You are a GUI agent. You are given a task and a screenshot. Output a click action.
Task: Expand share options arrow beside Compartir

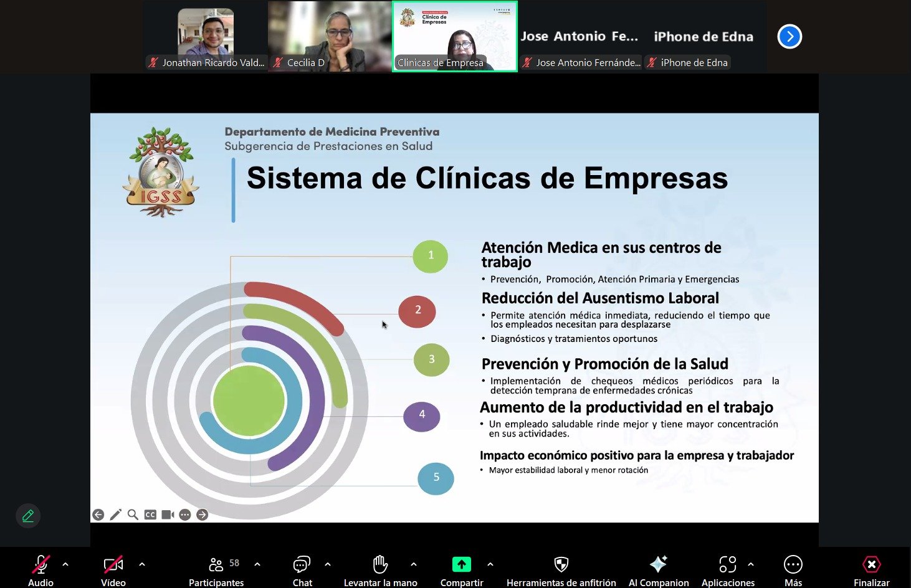coord(490,564)
